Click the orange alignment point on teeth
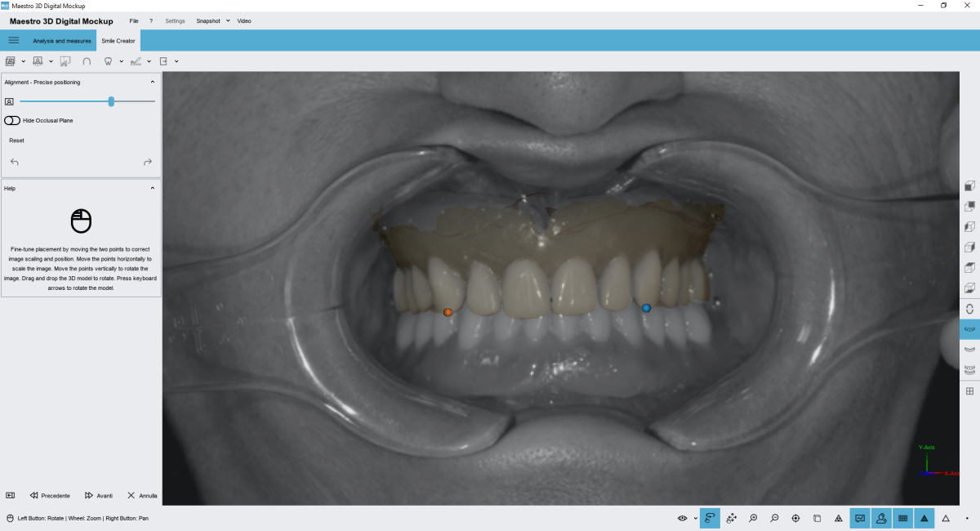The height and width of the screenshot is (531, 980). pos(448,312)
